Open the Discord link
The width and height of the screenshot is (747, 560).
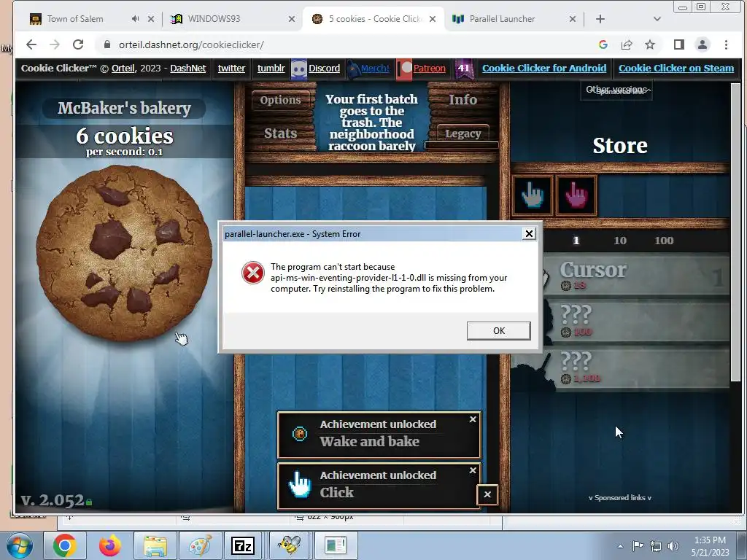point(324,68)
